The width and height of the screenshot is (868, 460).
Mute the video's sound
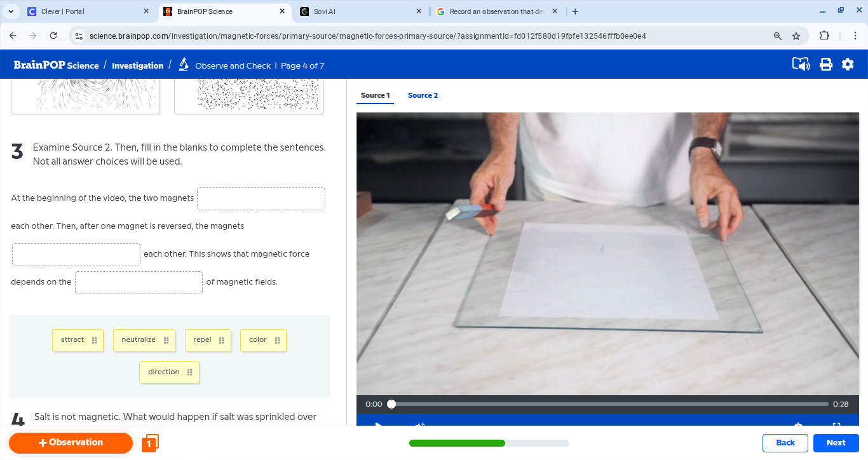coord(419,426)
